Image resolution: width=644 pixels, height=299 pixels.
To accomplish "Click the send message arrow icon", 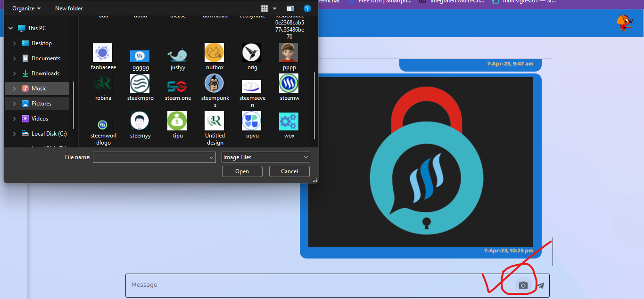I will click(x=541, y=285).
